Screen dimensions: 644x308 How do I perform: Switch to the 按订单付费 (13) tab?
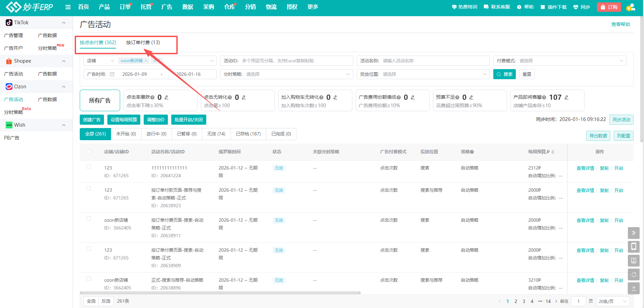[x=143, y=42]
